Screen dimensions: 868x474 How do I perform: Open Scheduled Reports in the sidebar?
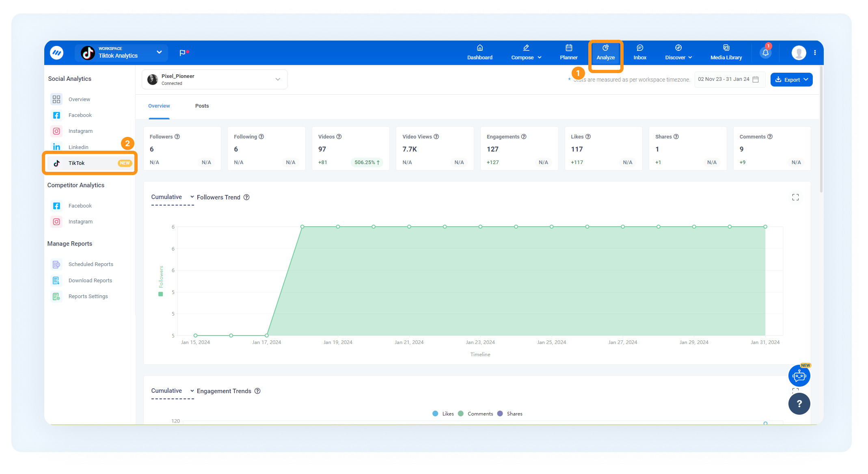91,264
